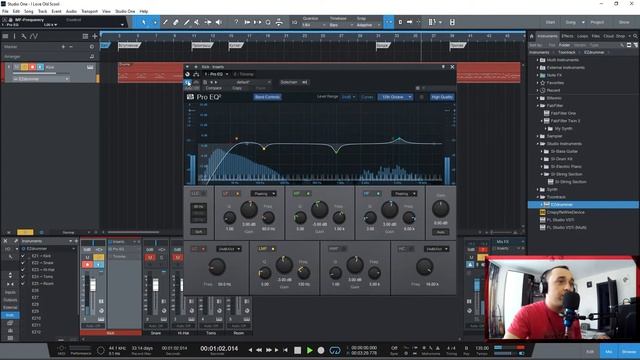Toggle Pro EQ power activate button
This screenshot has width=640, height=360.
click(187, 74)
